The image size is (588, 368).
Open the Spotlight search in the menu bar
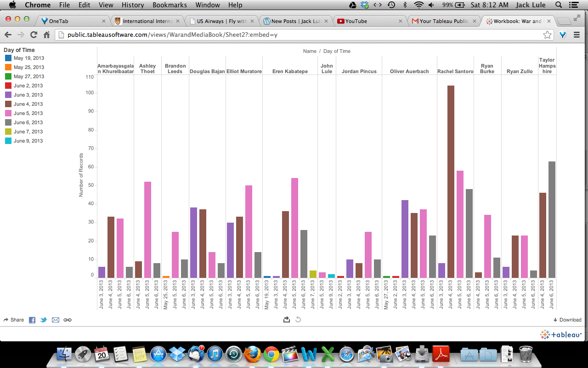point(559,5)
